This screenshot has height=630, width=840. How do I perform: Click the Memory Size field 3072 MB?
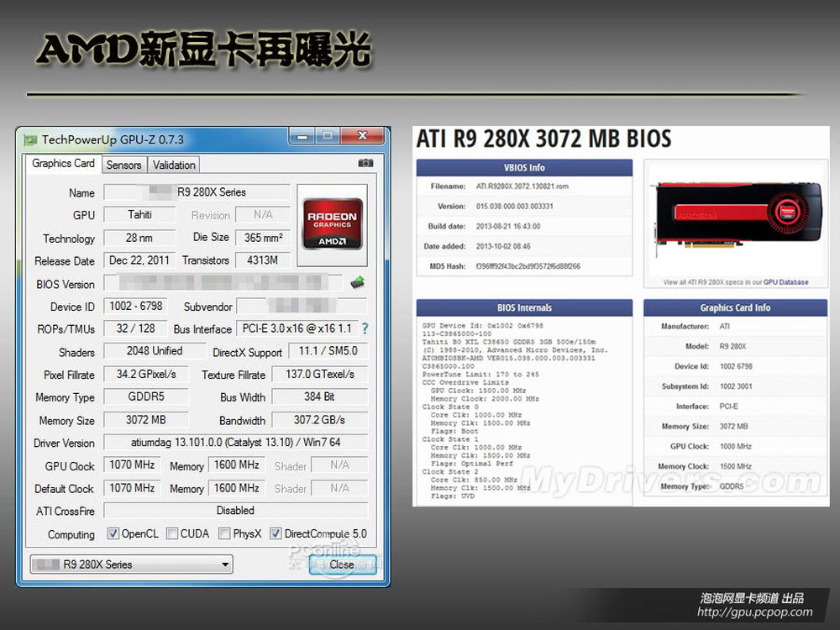tap(146, 419)
